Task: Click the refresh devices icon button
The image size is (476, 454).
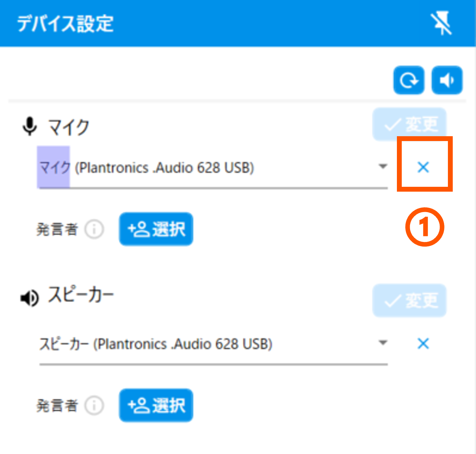Action: (x=409, y=80)
